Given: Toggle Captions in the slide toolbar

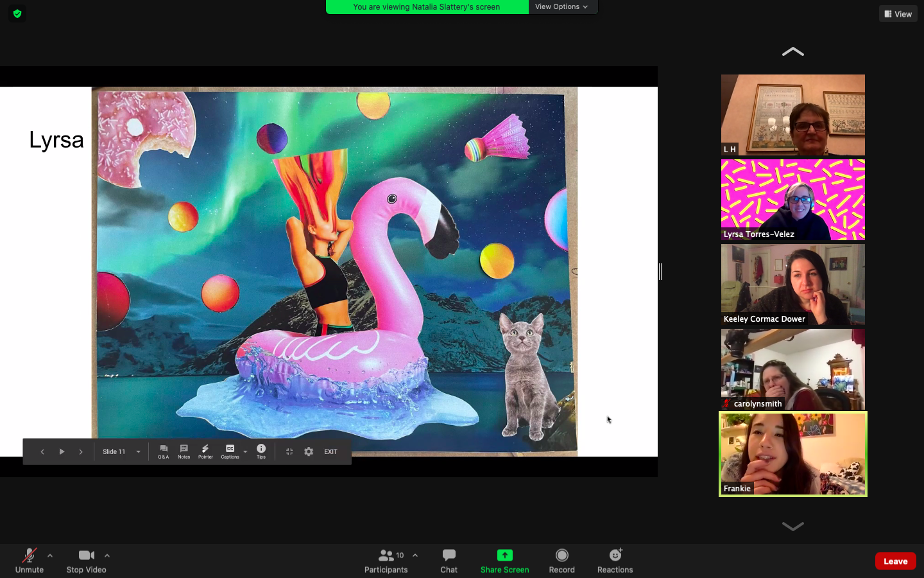Looking at the screenshot, I should click(230, 451).
